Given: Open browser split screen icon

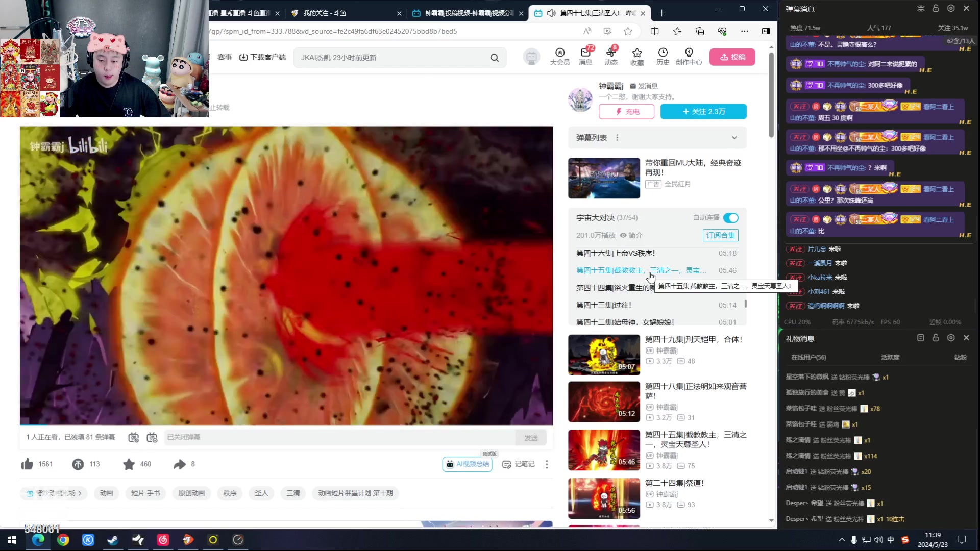Looking at the screenshot, I should [654, 31].
